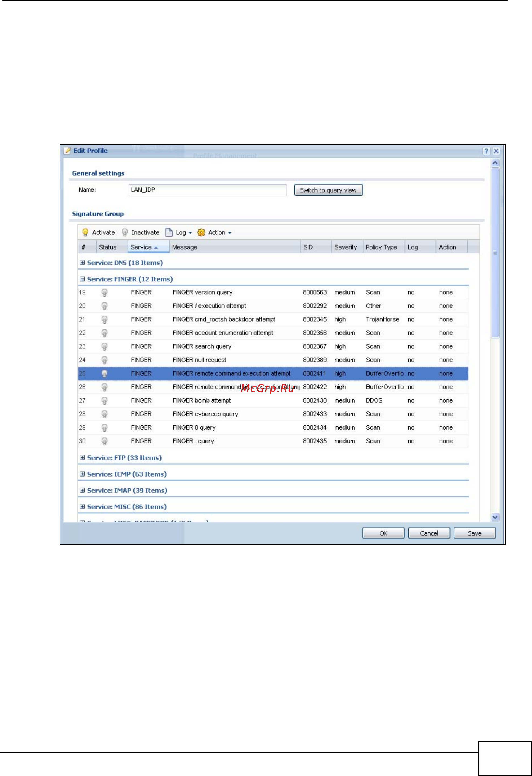Click the Activate label in toolbar
Viewport: 532px width, 776px height.
click(104, 232)
